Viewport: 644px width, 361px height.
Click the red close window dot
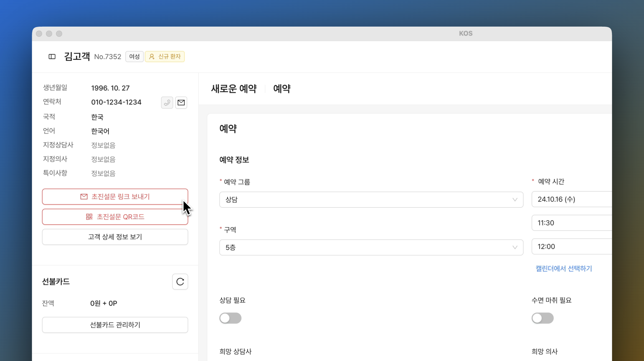click(x=39, y=34)
